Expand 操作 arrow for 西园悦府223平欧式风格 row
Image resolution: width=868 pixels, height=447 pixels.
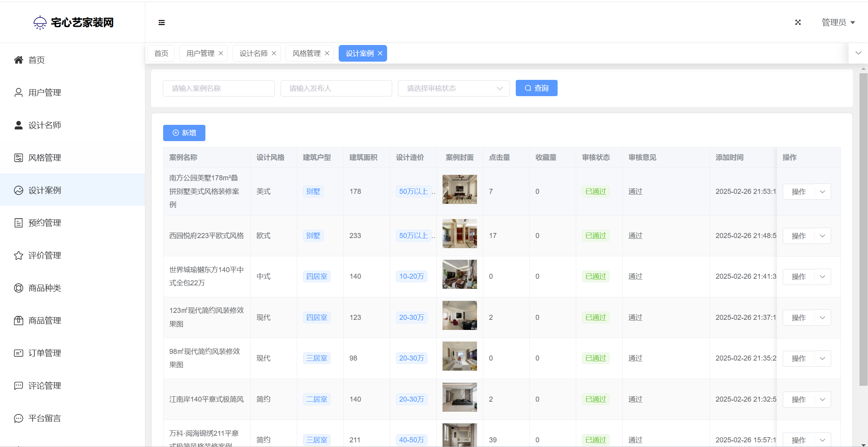823,236
